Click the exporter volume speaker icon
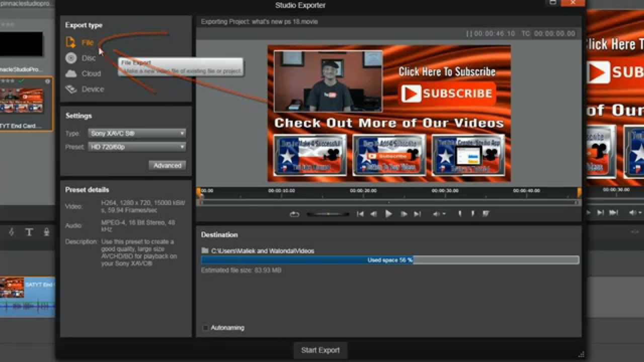 [436, 214]
